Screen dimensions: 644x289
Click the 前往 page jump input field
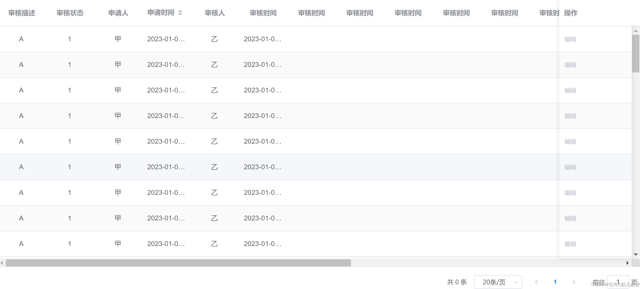618,282
